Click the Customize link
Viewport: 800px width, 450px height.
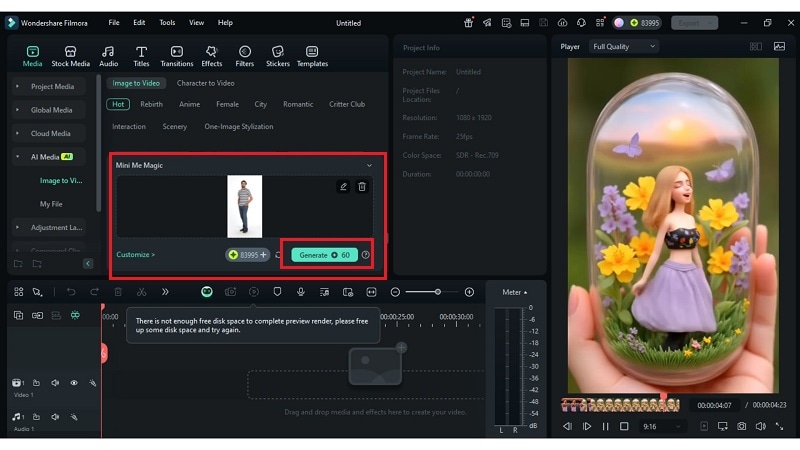135,255
